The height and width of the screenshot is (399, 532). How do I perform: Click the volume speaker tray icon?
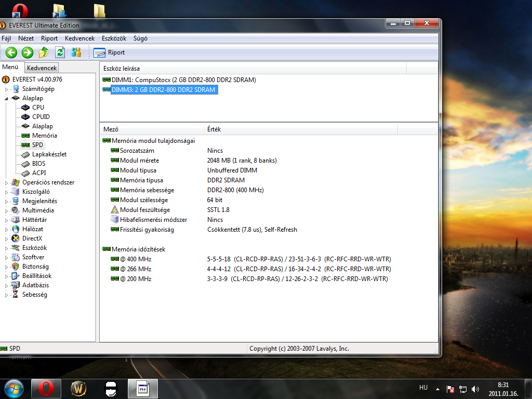(475, 389)
